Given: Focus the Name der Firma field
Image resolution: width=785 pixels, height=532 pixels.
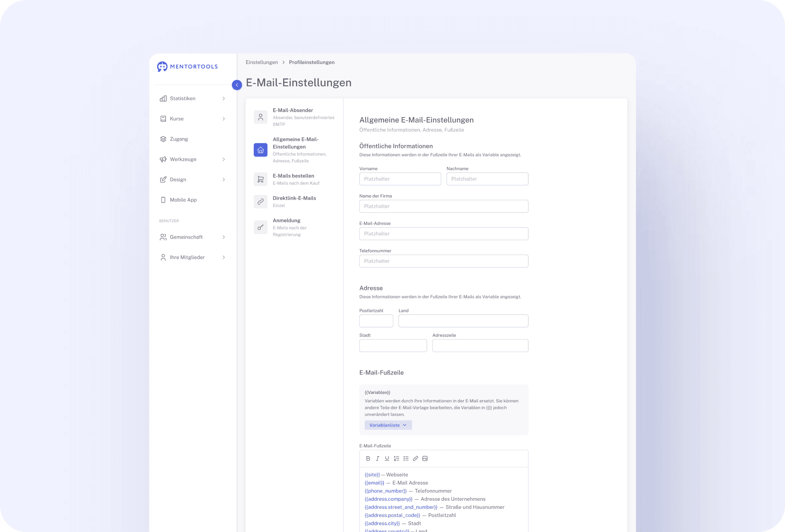Looking at the screenshot, I should (443, 206).
